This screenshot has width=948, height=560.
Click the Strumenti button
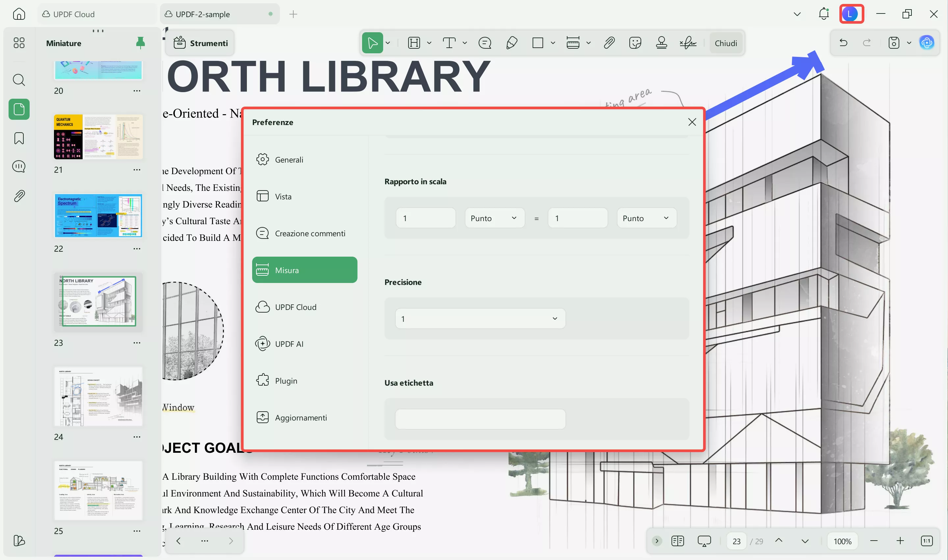coord(201,43)
